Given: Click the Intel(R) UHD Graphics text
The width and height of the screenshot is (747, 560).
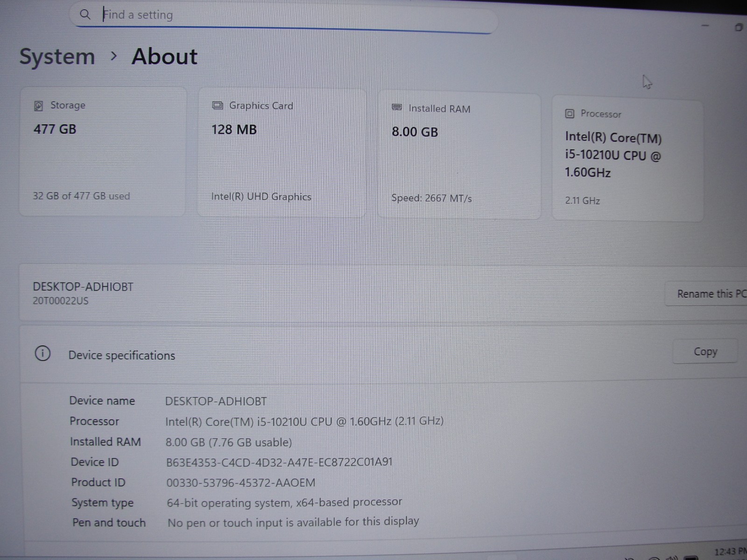Looking at the screenshot, I should 261,196.
